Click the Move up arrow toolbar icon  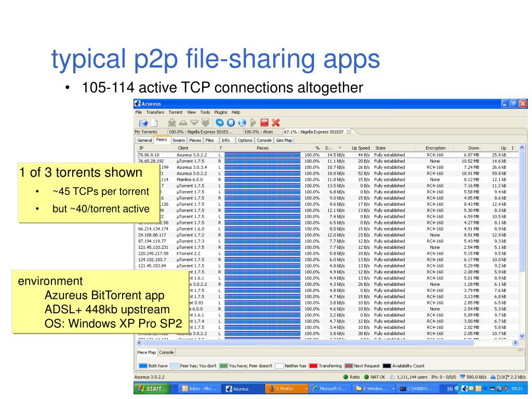pos(183,123)
